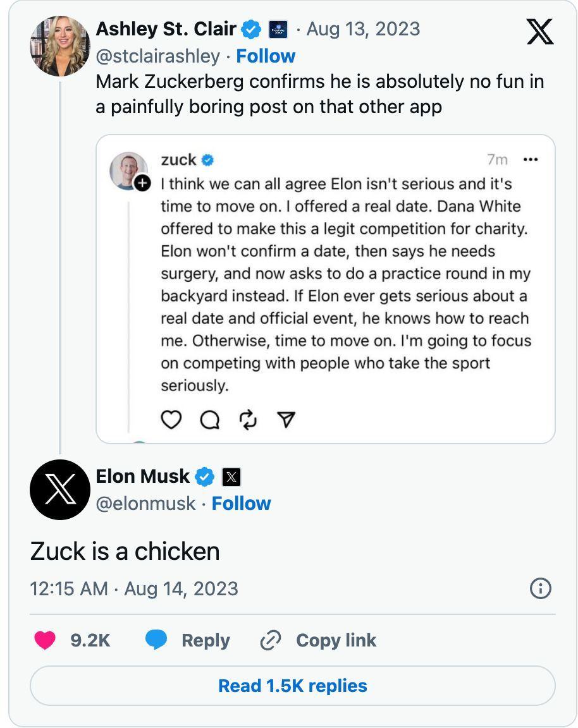Open the tweet info circle icon
The height and width of the screenshot is (728, 578).
point(540,588)
